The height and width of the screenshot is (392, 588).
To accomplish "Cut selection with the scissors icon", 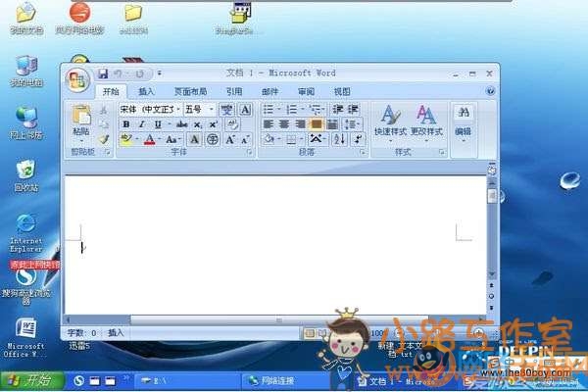I will click(104, 110).
